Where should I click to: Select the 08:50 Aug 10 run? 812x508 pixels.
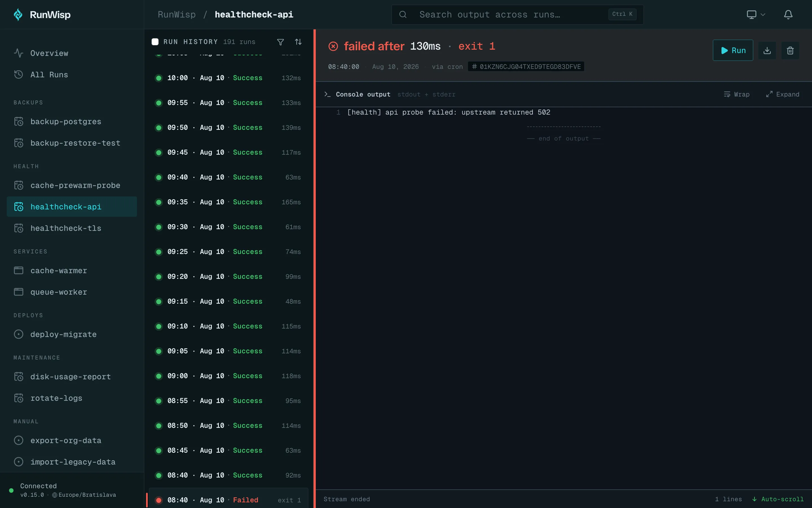click(228, 426)
